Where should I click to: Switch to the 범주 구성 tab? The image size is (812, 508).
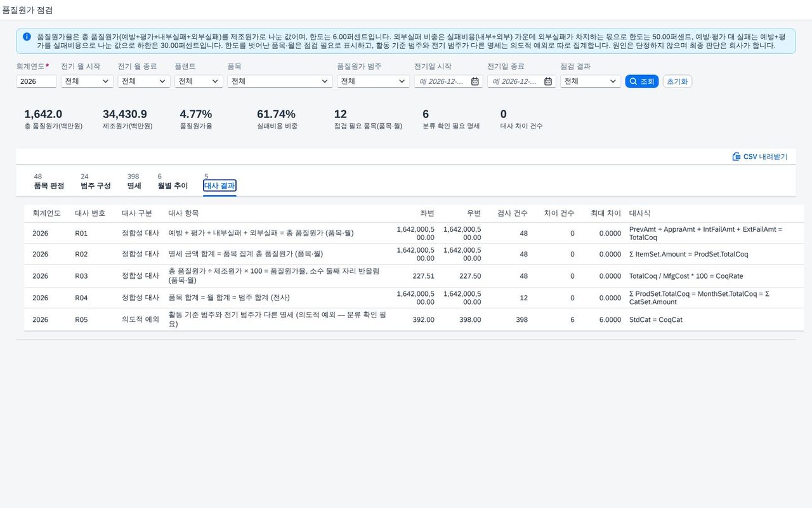click(x=96, y=182)
